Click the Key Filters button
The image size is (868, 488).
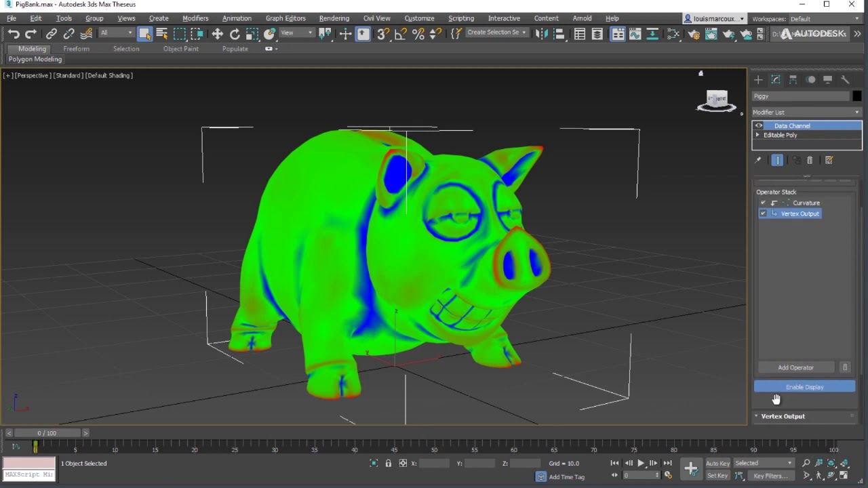(x=771, y=476)
